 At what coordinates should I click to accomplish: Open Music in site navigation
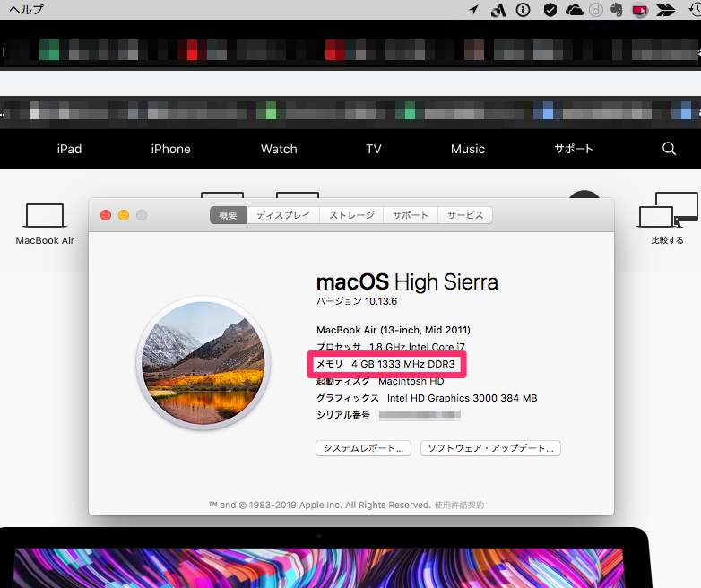(468, 149)
